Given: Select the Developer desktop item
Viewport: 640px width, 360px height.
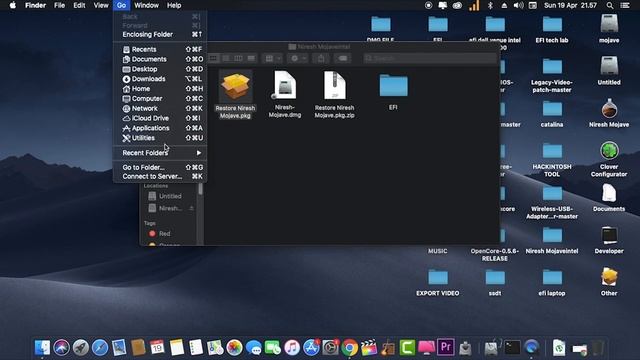Looking at the screenshot, I should coord(609,240).
